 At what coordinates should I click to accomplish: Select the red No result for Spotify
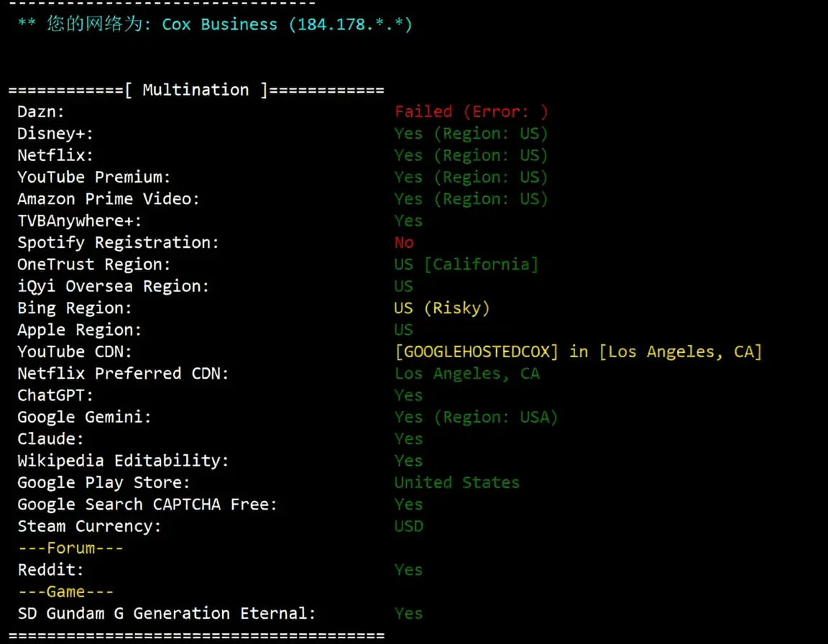[x=404, y=243]
